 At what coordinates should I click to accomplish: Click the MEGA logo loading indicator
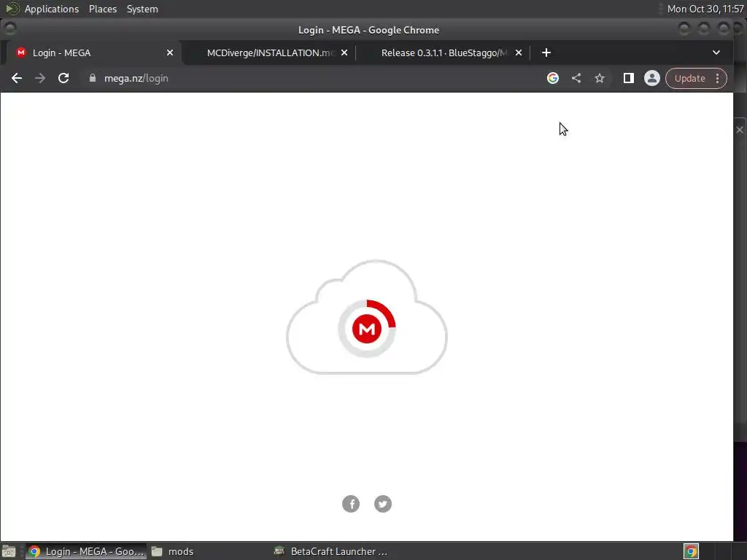point(367,329)
